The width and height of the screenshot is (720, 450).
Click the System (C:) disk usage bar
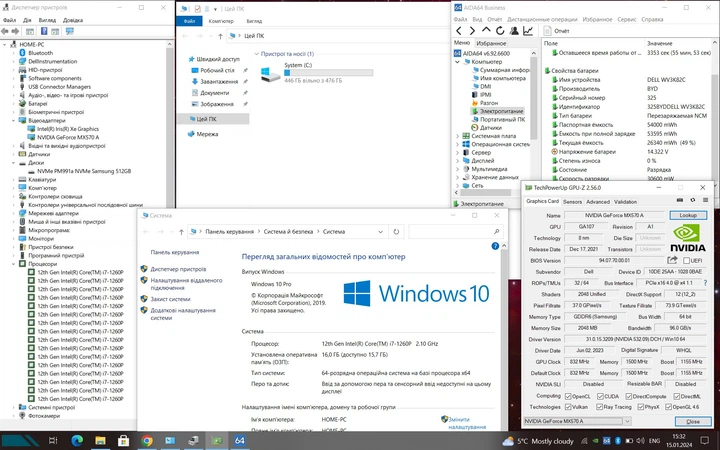click(328, 73)
